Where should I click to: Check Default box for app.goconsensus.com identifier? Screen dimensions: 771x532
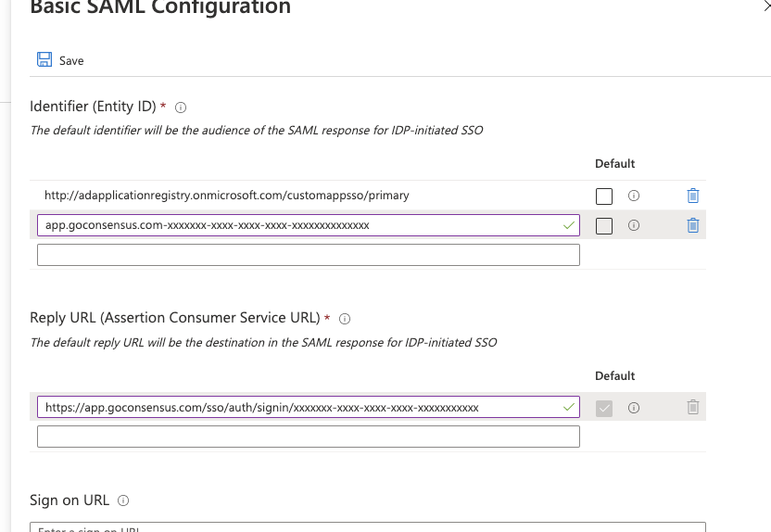(604, 225)
